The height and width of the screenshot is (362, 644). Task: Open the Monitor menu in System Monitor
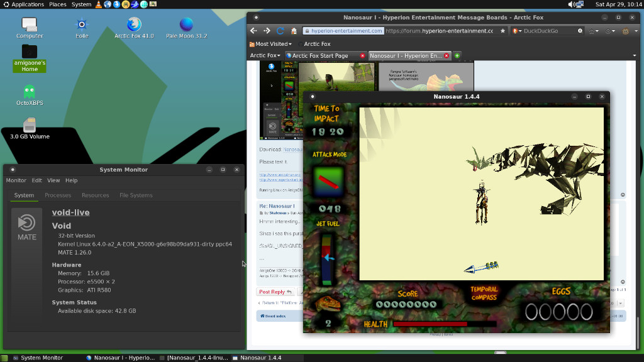[16, 180]
